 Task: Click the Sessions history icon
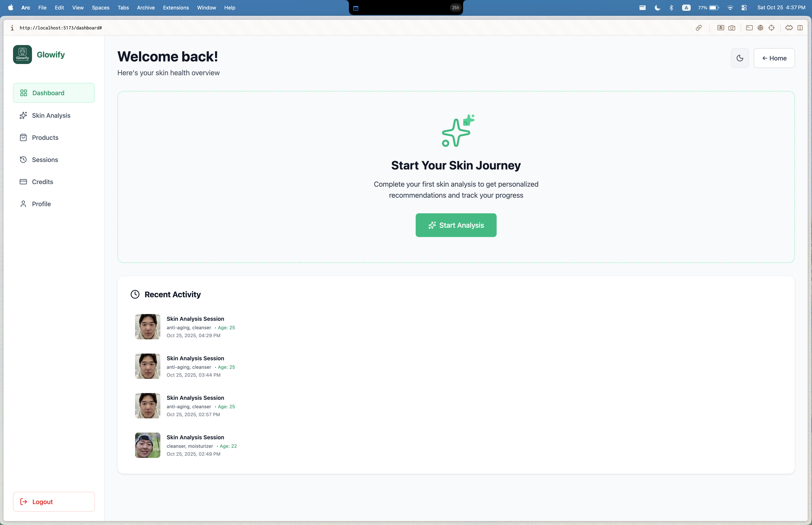coord(23,160)
